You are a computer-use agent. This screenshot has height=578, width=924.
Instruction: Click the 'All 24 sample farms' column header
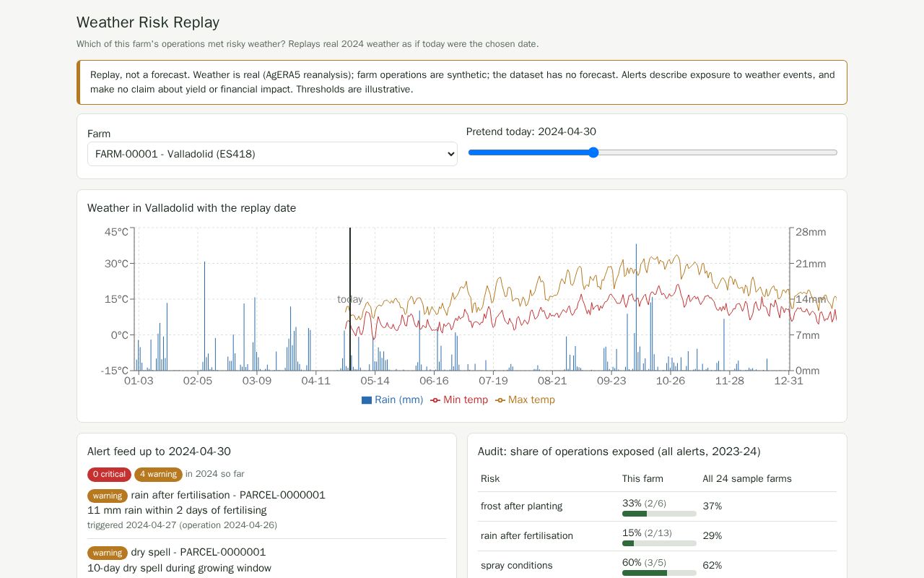tap(747, 479)
